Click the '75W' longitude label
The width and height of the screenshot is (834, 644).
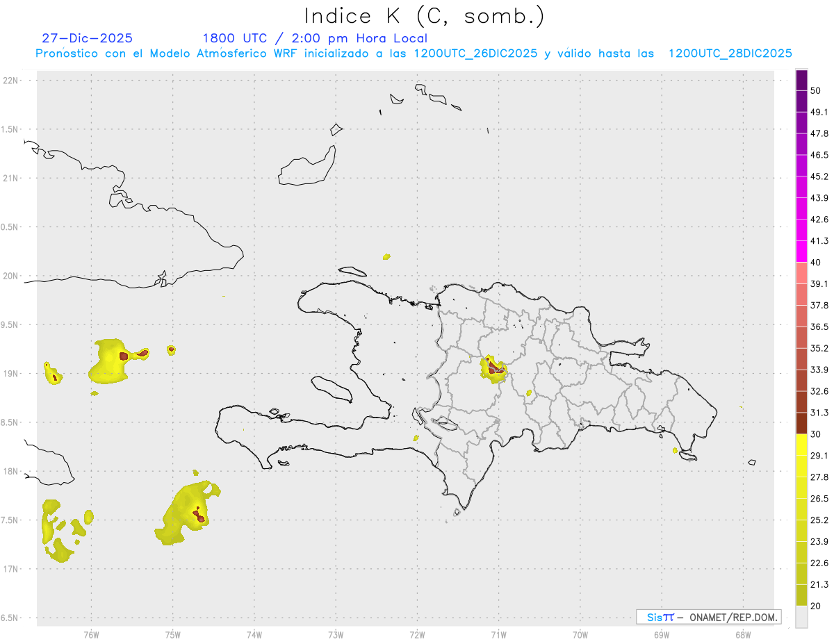click(x=172, y=634)
